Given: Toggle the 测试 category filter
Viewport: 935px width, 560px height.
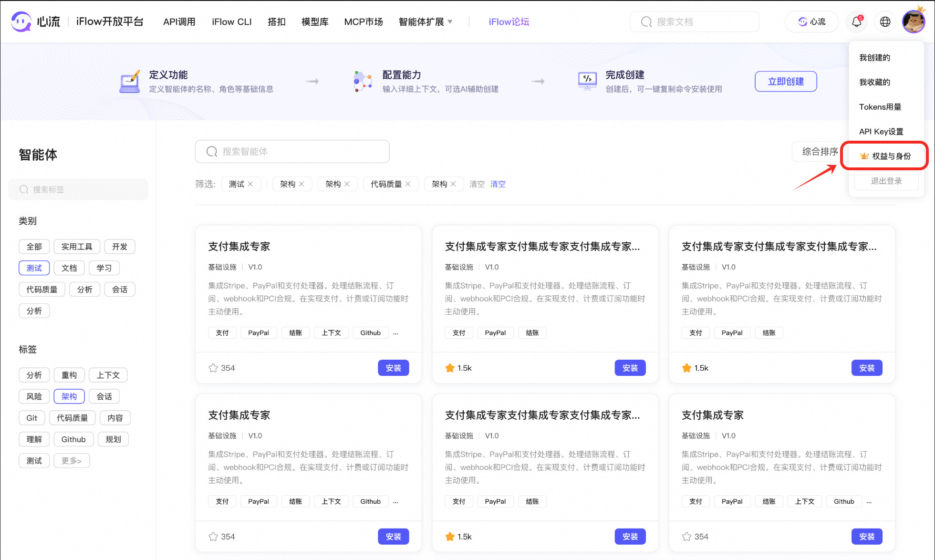Looking at the screenshot, I should point(34,268).
